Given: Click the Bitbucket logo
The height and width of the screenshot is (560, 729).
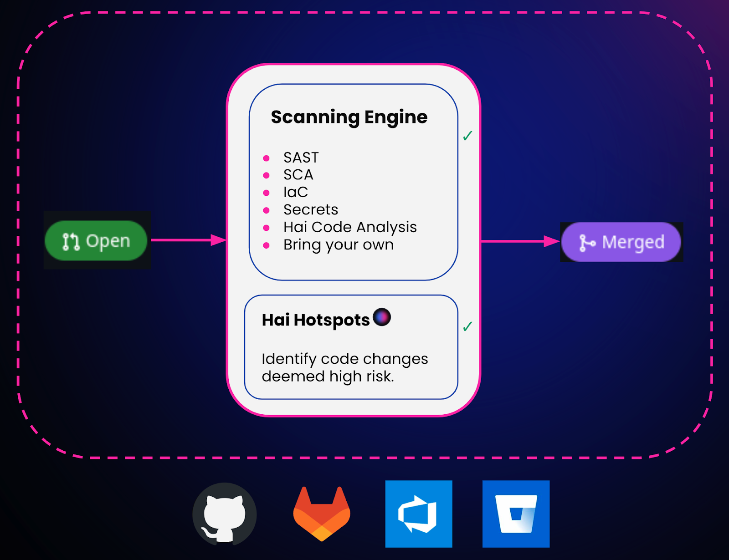Looking at the screenshot, I should coord(516,514).
